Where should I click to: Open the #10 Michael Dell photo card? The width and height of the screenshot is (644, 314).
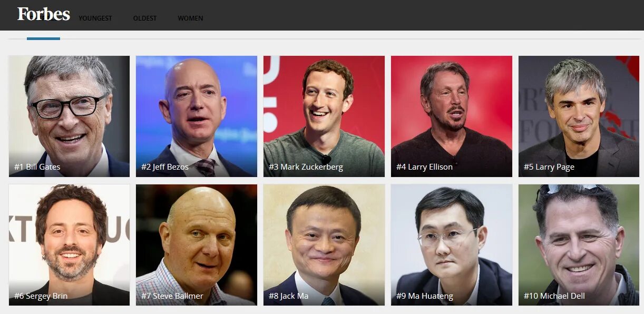[579, 245]
